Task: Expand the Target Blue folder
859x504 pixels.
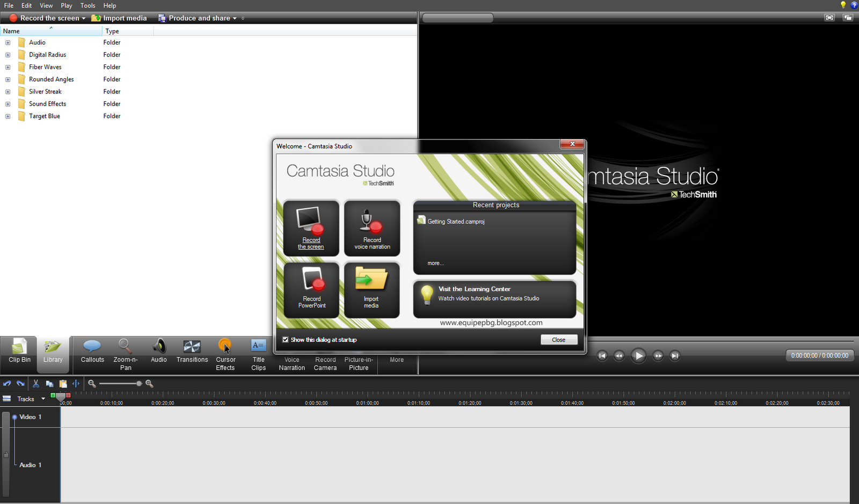Action: pos(8,116)
